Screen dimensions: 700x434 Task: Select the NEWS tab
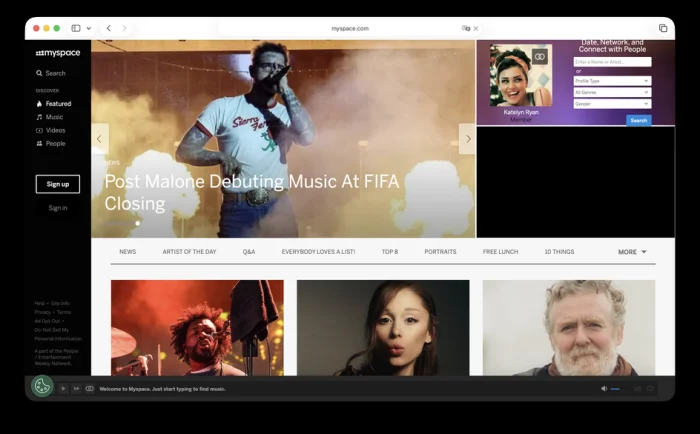pos(127,252)
